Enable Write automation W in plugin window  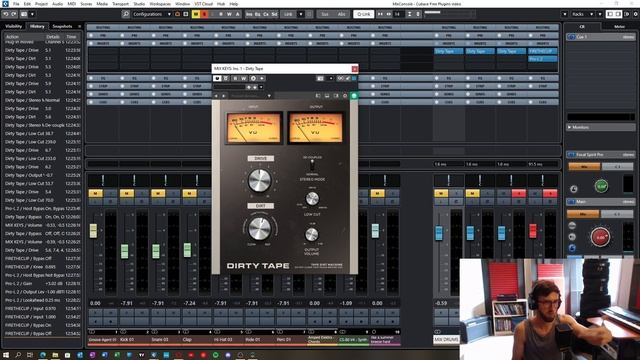(244, 78)
